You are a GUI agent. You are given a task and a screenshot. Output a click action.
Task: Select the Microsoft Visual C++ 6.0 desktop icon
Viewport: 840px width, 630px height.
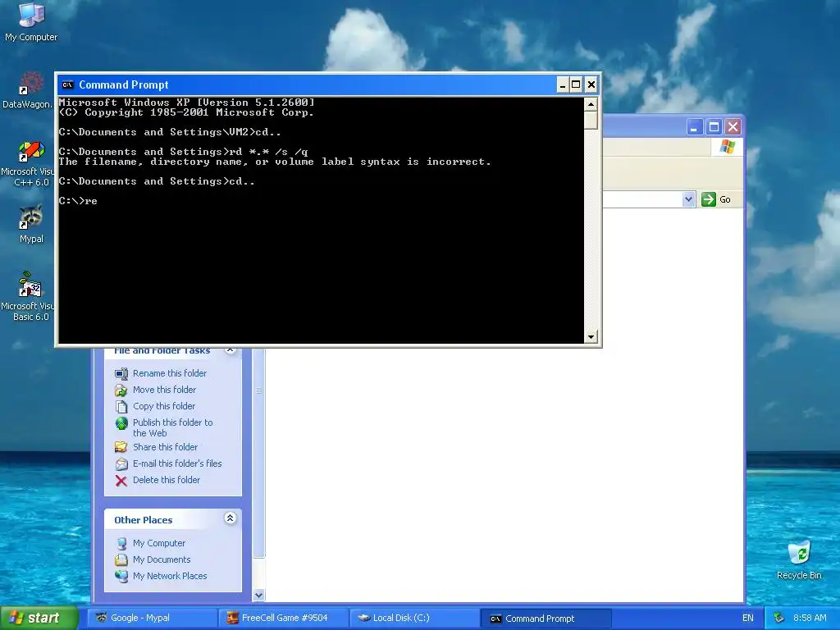click(32, 152)
